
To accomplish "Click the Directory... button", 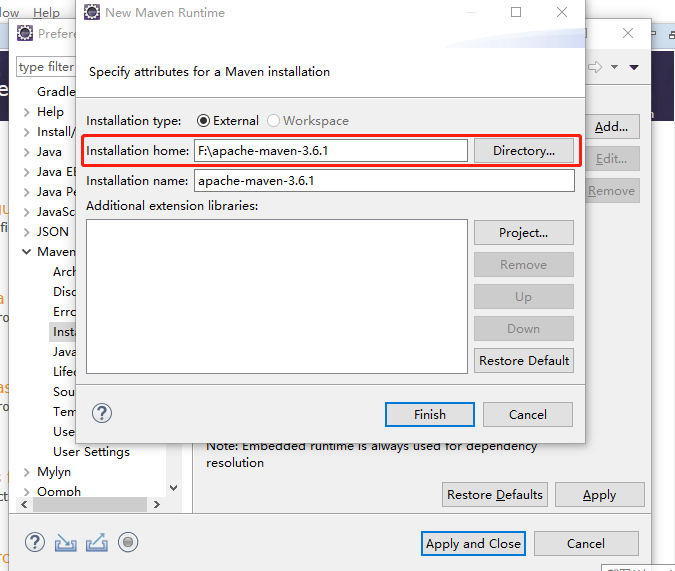I will tap(524, 151).
